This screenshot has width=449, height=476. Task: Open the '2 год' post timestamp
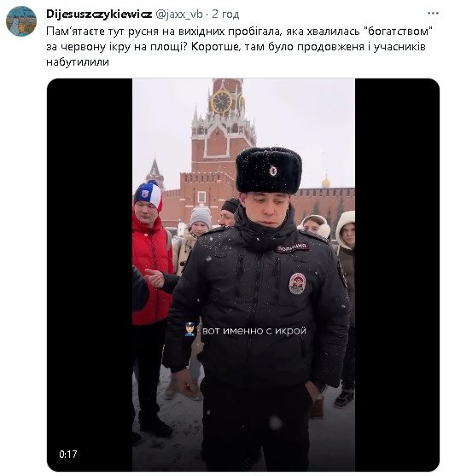225,14
